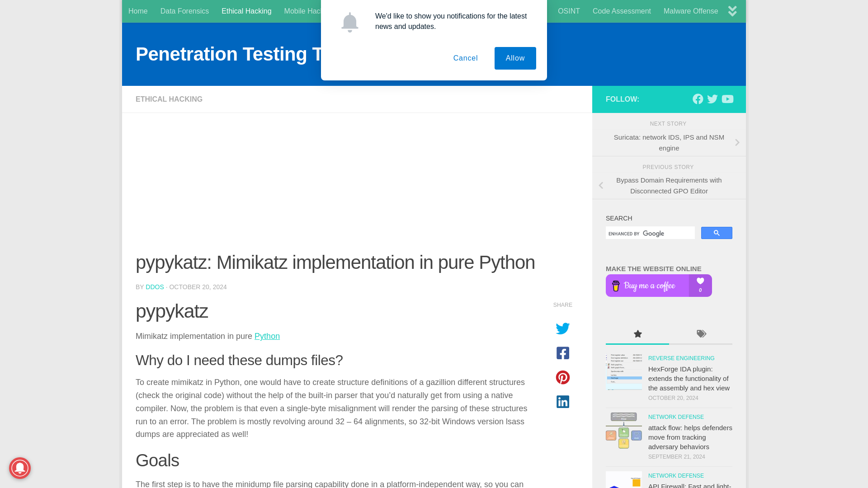Select the OSINT navigation tab
This screenshot has height=488, width=868.
pyautogui.click(x=569, y=11)
